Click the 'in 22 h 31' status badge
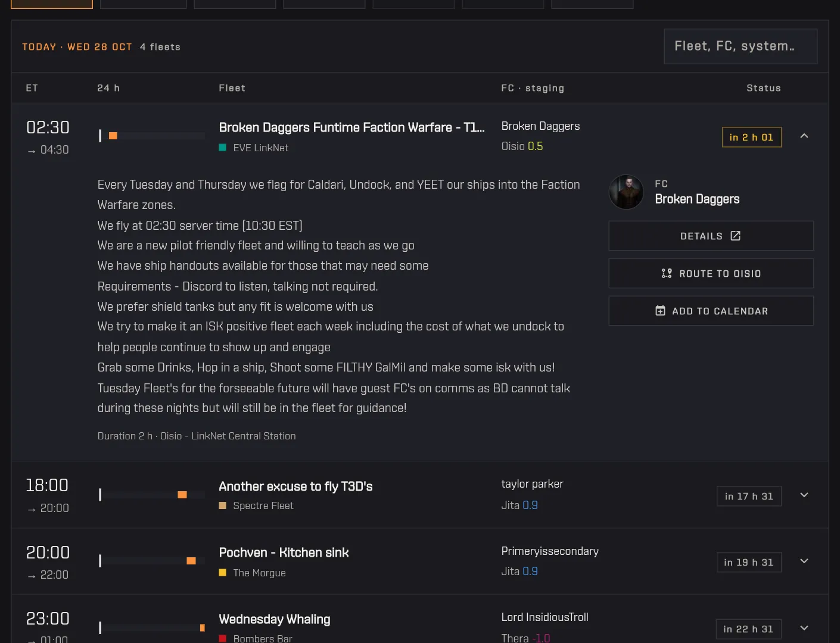 (x=748, y=629)
